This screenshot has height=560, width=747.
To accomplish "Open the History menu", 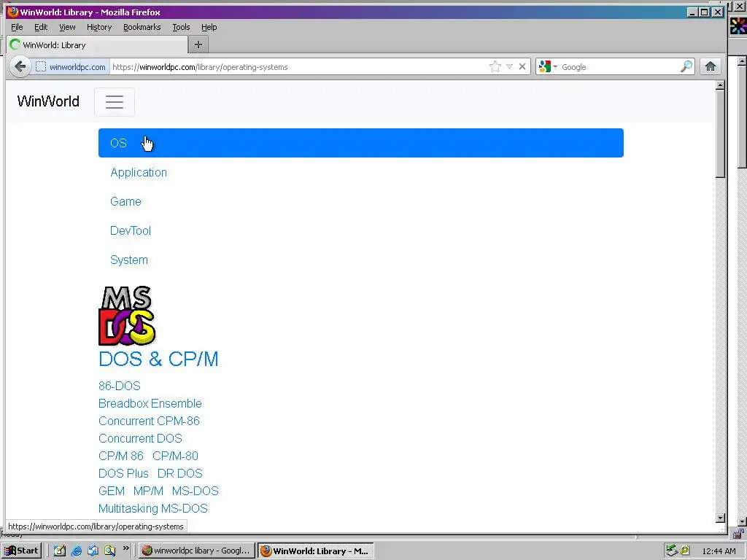I will 99,27.
